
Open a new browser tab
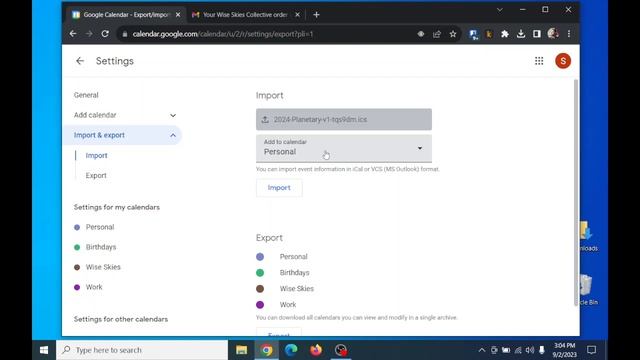316,15
